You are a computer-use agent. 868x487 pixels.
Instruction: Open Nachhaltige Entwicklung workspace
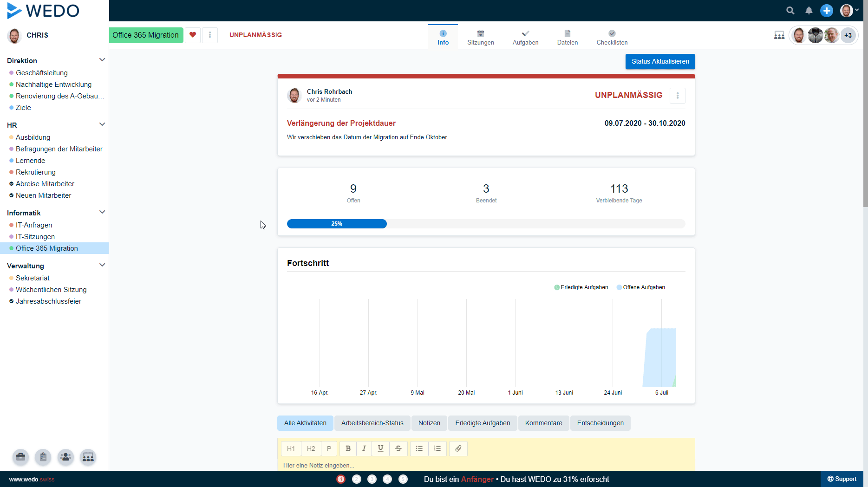tap(53, 84)
